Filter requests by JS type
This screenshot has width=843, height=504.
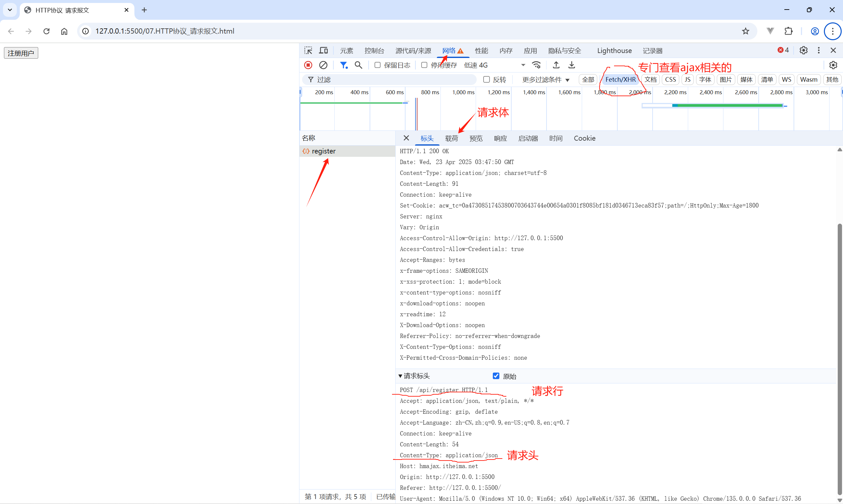688,79
